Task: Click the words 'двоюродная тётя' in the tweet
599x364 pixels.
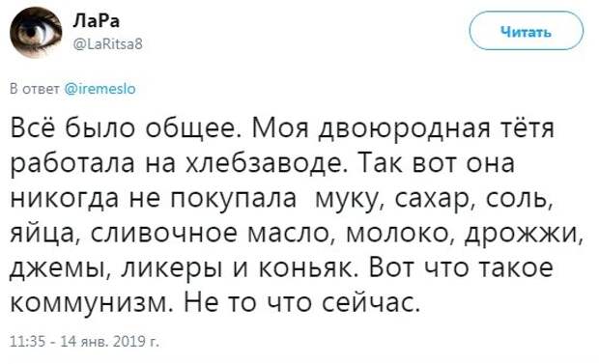Action: click(x=436, y=129)
